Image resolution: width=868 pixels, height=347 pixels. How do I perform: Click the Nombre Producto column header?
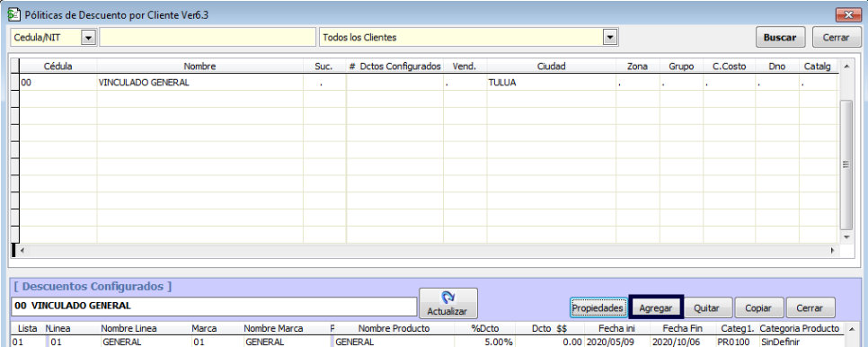[x=394, y=328]
